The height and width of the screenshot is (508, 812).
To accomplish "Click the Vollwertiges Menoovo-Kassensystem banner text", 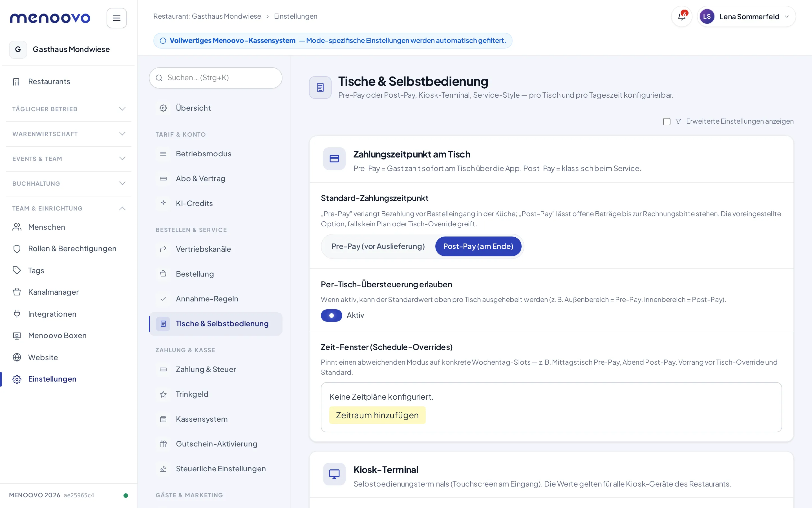I will (232, 41).
